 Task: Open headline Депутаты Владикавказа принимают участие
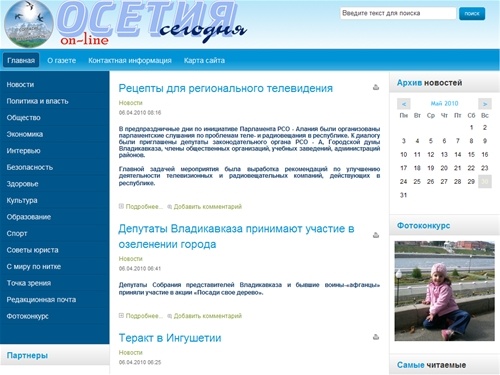(x=236, y=236)
